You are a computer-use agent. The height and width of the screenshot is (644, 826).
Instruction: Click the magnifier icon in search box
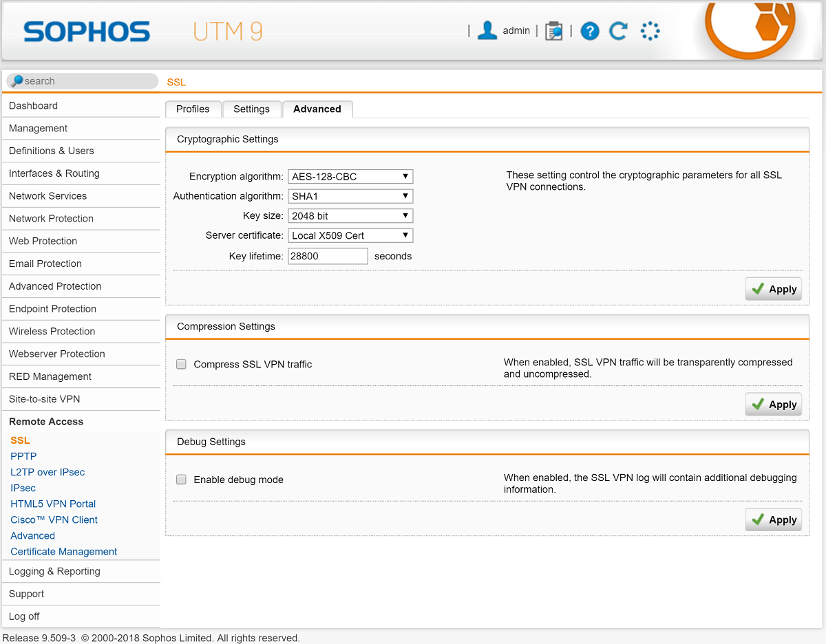coord(17,80)
